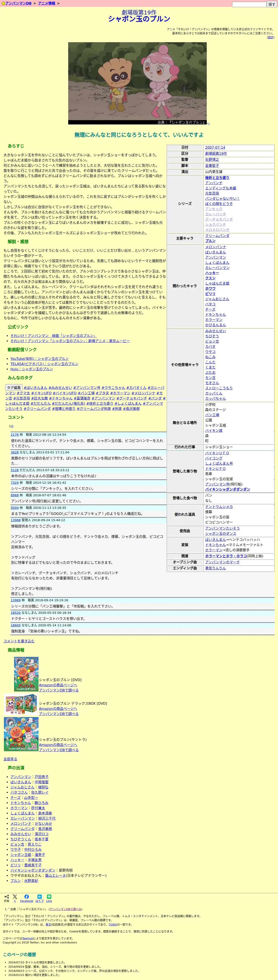This screenshot has width=278, height=980.
Task: Open Amazon page link for デラックスBOX DVD
Action: [x=58, y=709]
